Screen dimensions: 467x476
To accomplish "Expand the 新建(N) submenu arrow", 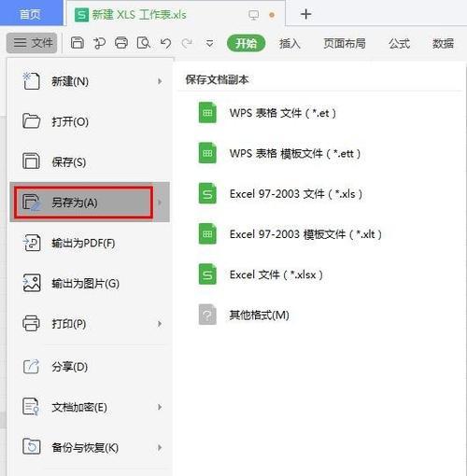I will (x=160, y=81).
